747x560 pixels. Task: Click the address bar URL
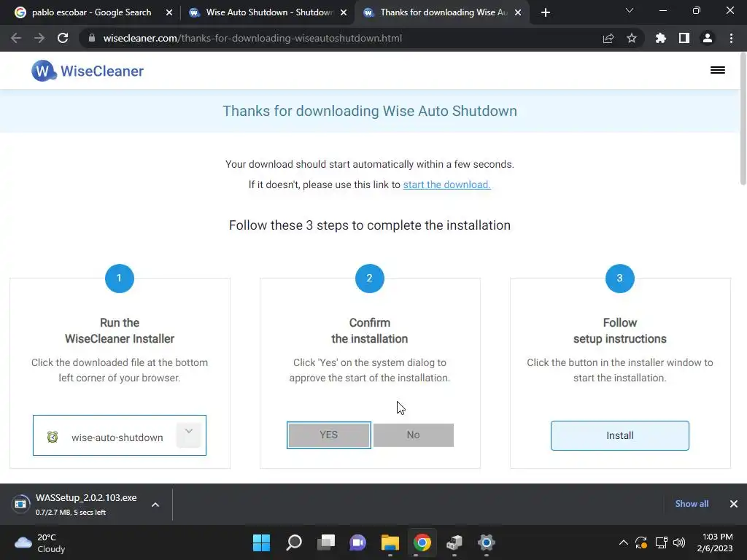252,38
